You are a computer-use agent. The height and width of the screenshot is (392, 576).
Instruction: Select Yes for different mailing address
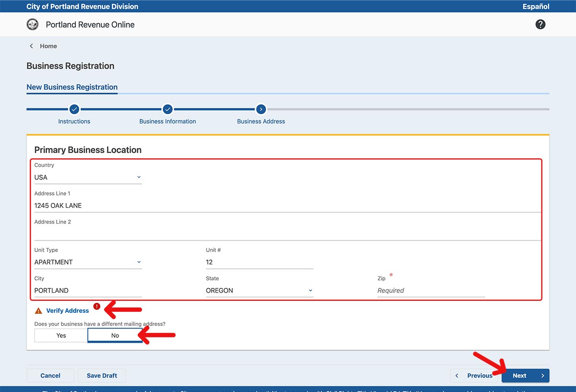61,335
